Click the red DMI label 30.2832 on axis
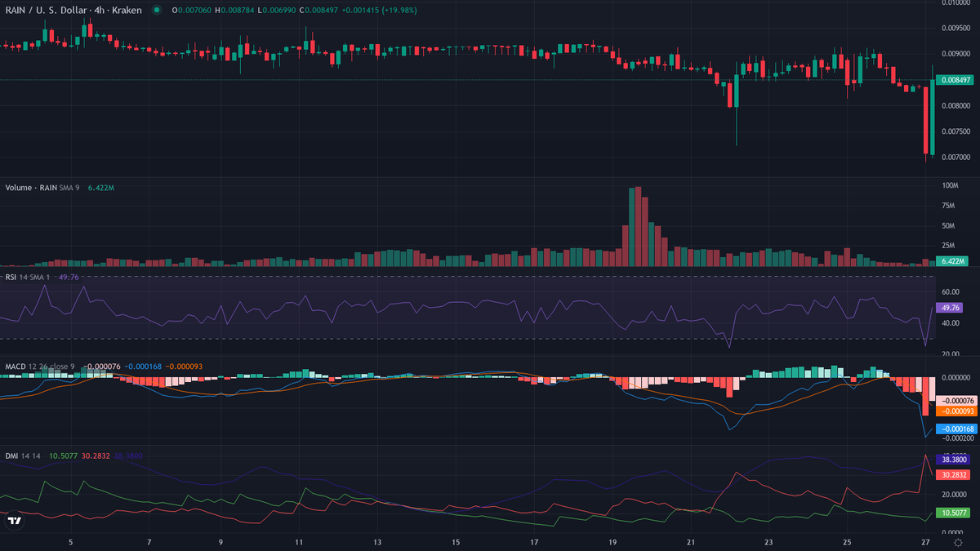Screen dimensions: 980x551 click(x=954, y=474)
